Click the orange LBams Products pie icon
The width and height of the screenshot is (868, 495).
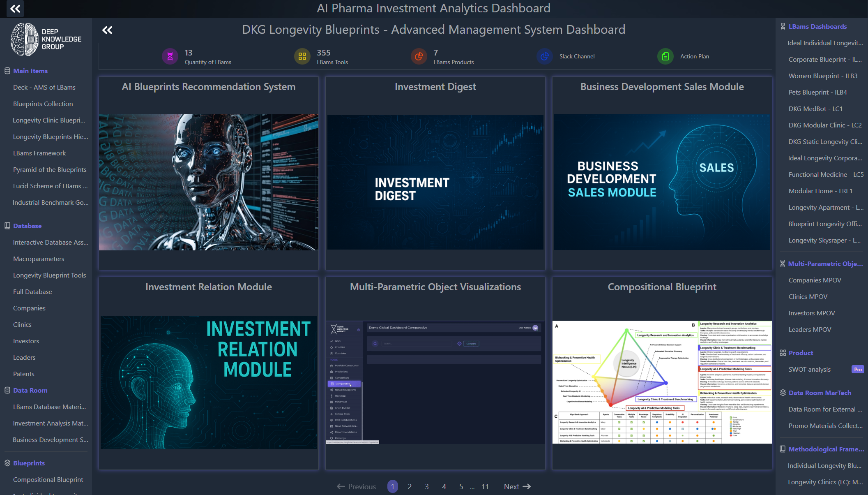tap(419, 56)
